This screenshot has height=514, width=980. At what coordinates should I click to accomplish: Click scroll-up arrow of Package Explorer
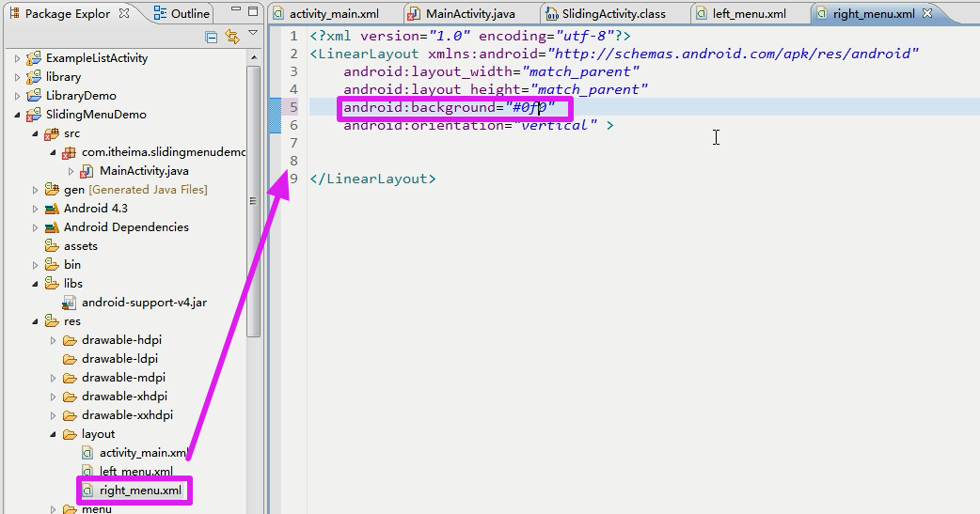pyautogui.click(x=253, y=57)
